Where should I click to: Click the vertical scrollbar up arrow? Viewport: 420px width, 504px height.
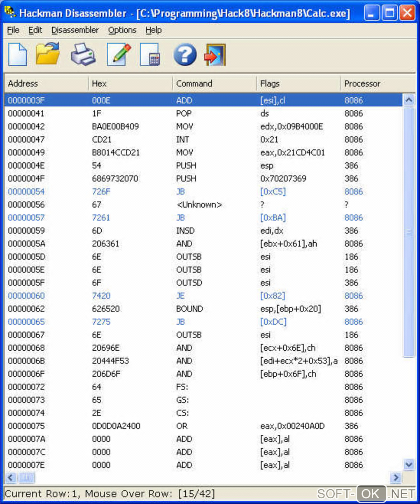click(408, 100)
